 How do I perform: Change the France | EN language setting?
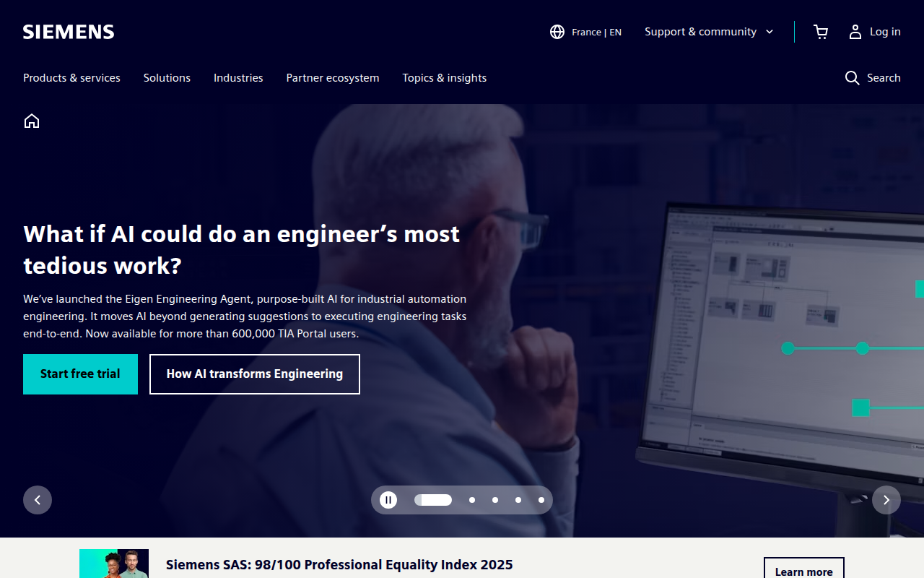point(596,32)
